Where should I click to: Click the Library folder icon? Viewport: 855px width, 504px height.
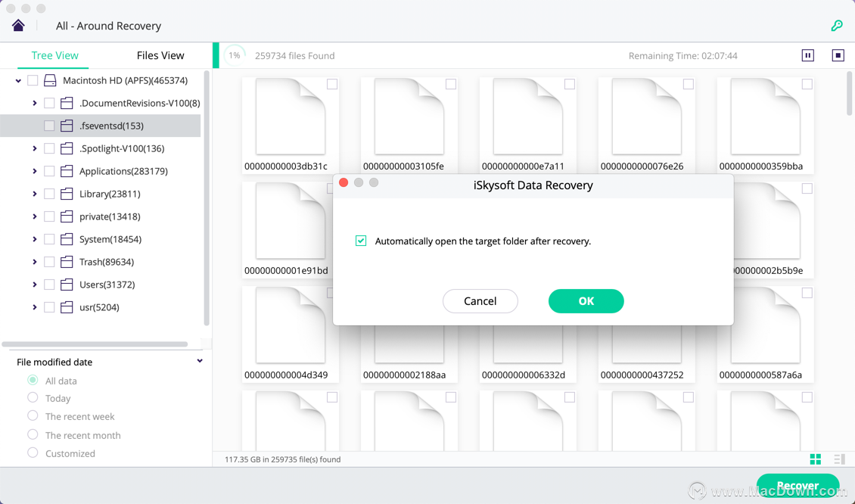click(67, 194)
